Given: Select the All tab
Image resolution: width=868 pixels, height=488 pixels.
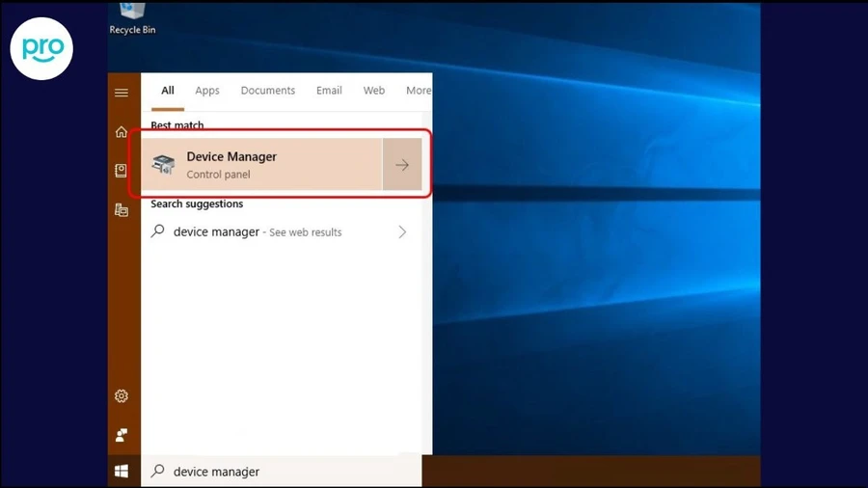Looking at the screenshot, I should coord(168,91).
